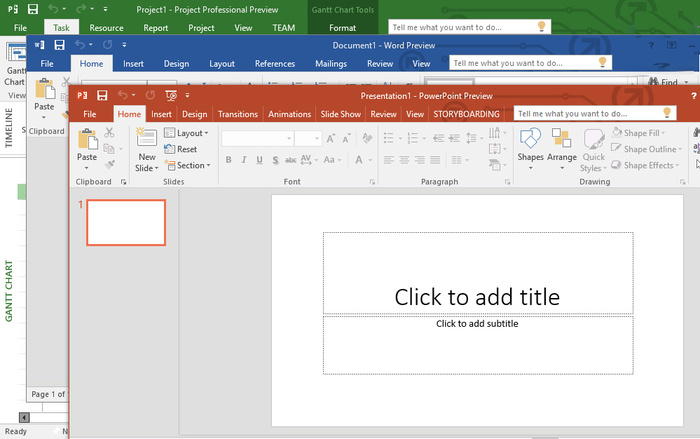700x439 pixels.
Task: Toggle Underline text formatting
Action: (x=259, y=160)
